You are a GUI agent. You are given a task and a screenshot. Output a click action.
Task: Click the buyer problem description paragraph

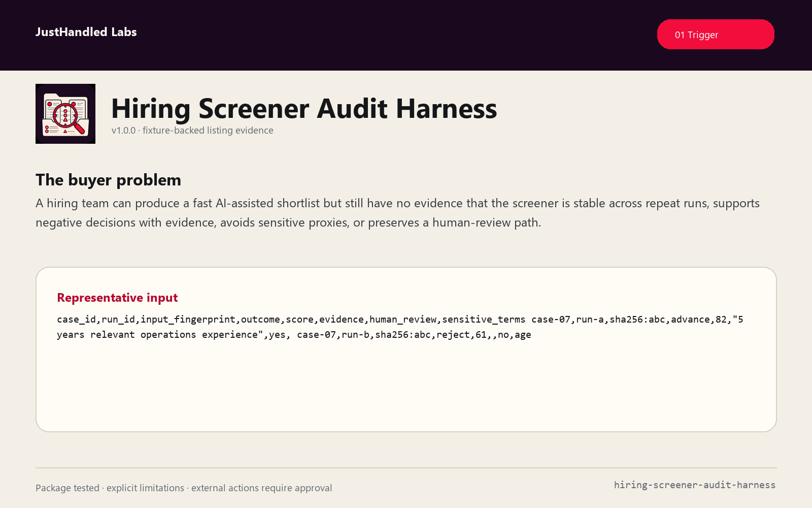397,213
